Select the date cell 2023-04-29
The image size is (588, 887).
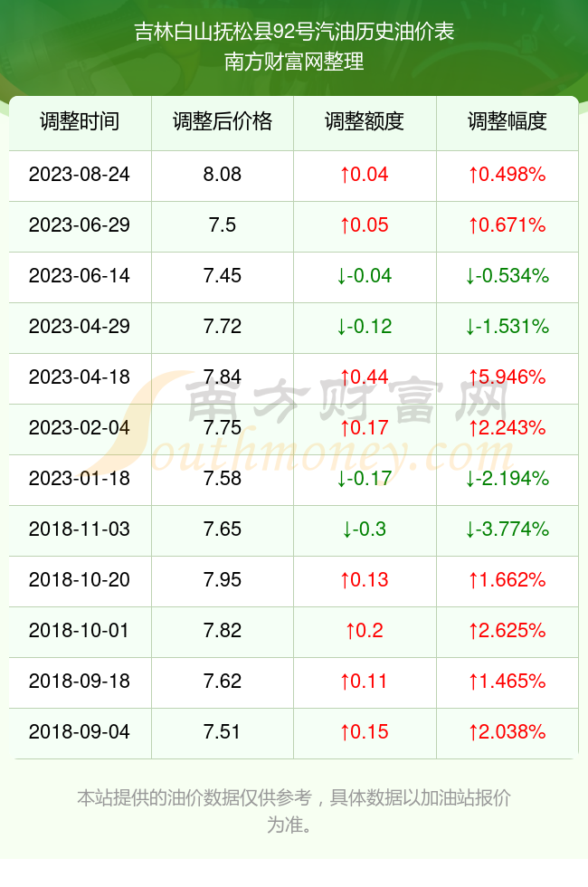click(x=80, y=327)
